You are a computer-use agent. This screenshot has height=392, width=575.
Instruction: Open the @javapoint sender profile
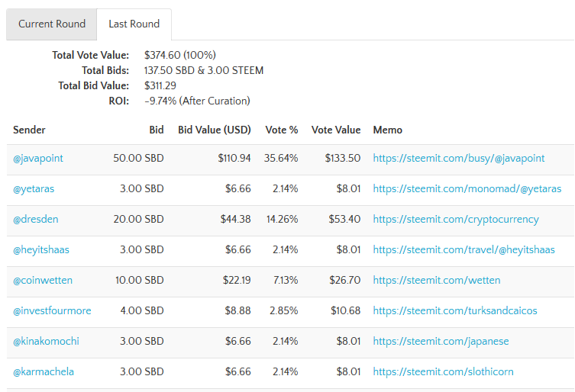click(38, 159)
